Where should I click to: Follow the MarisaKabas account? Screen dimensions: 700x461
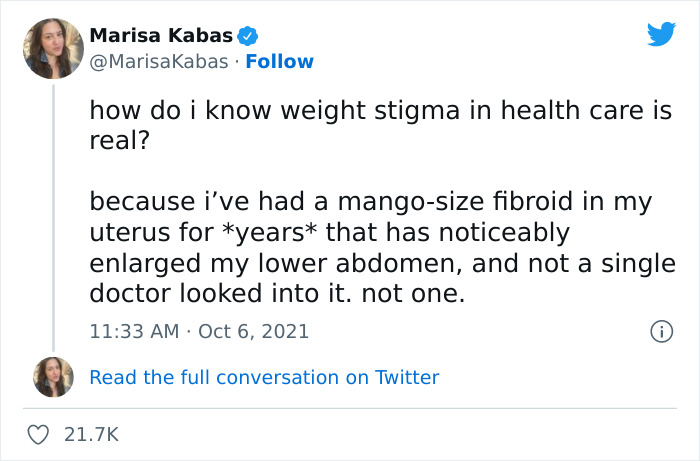click(x=280, y=62)
